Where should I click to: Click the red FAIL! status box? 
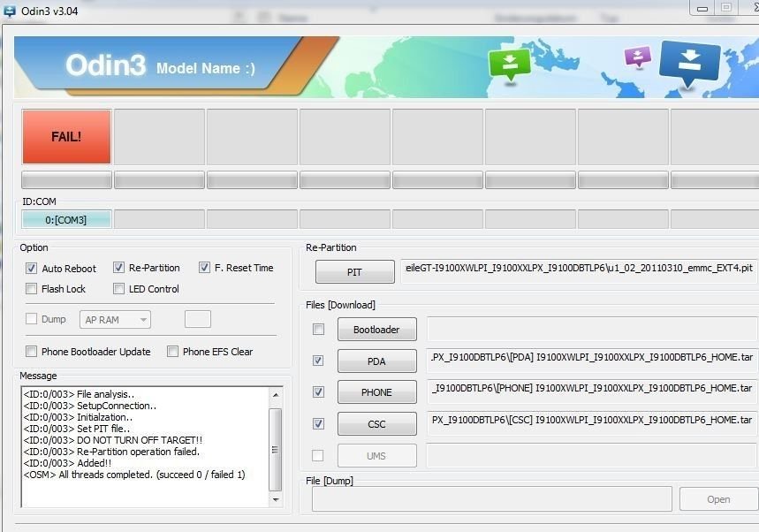(x=66, y=137)
